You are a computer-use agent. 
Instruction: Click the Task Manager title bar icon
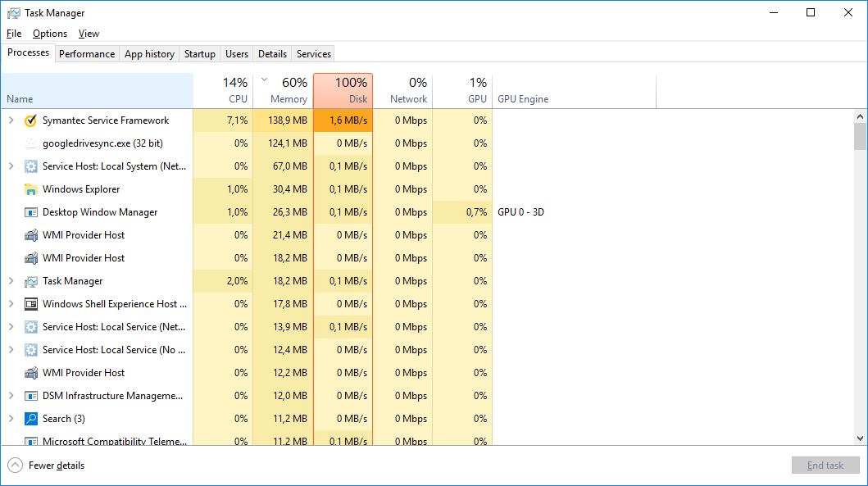click(14, 13)
